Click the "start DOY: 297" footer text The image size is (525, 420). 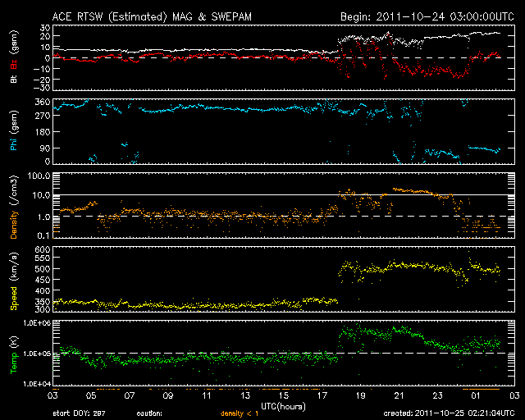click(79, 413)
